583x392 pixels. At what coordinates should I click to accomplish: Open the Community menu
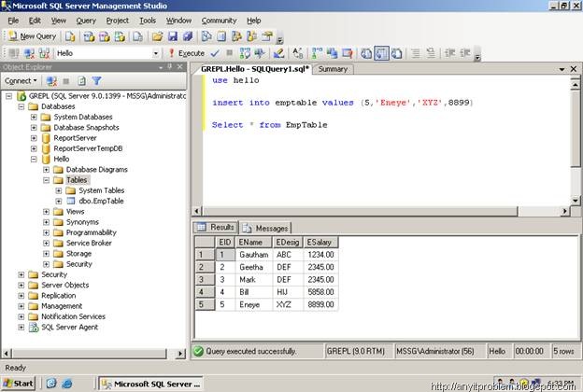[219, 21]
